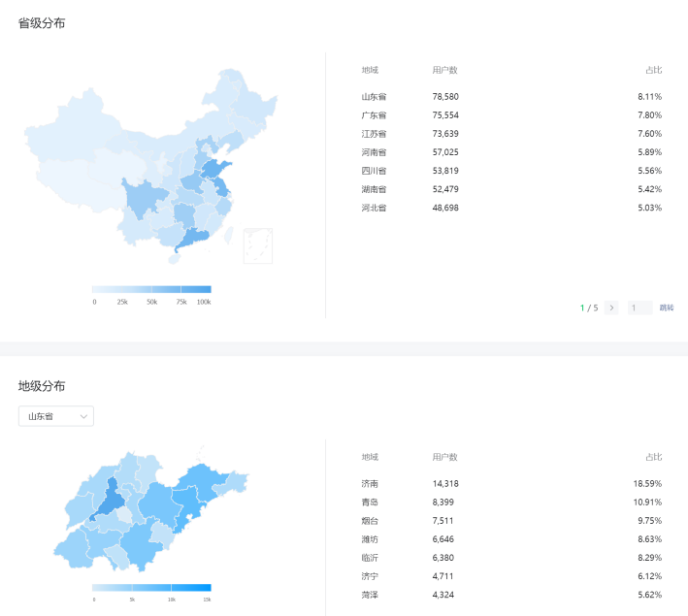Click the Shandong map color scale legend
The height and width of the screenshot is (616, 688).
[151, 588]
